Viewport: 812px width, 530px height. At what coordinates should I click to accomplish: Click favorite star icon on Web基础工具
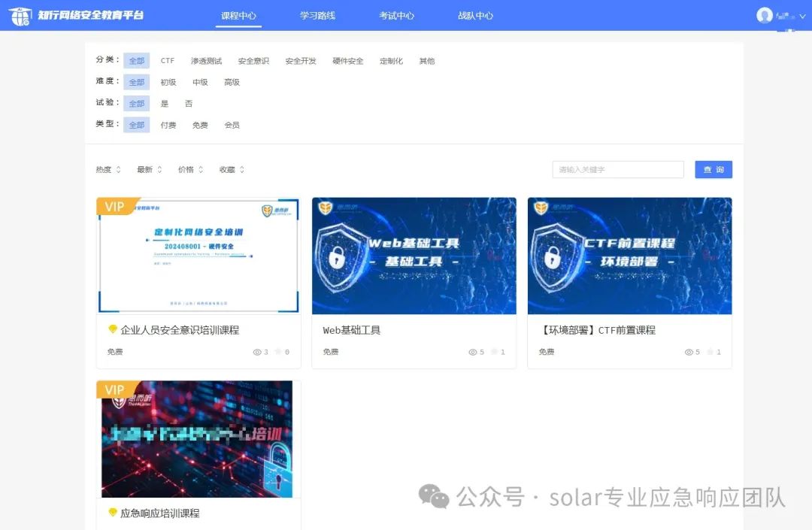coord(494,352)
